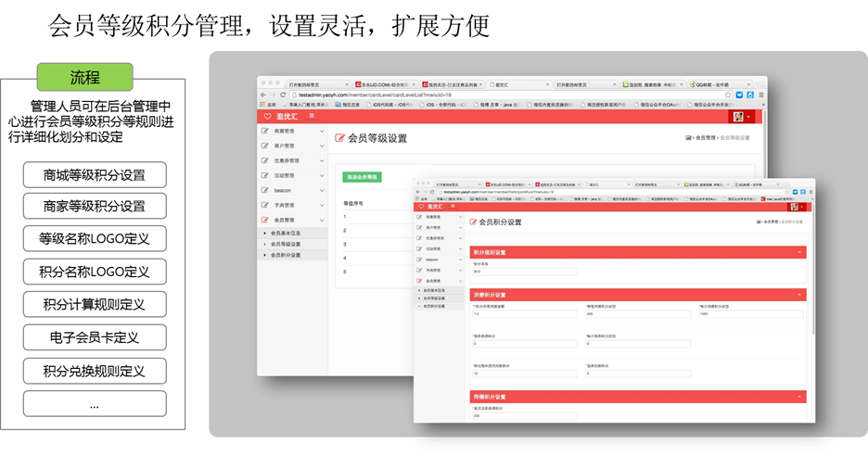
Task: Click beacon edit icon in 会员等级设置 window sidebar
Action: 264,190
